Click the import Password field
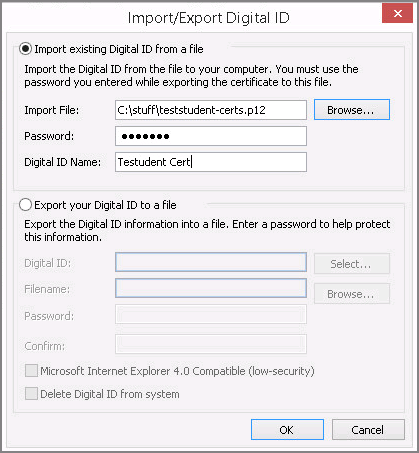This screenshot has width=419, height=453. pos(211,136)
